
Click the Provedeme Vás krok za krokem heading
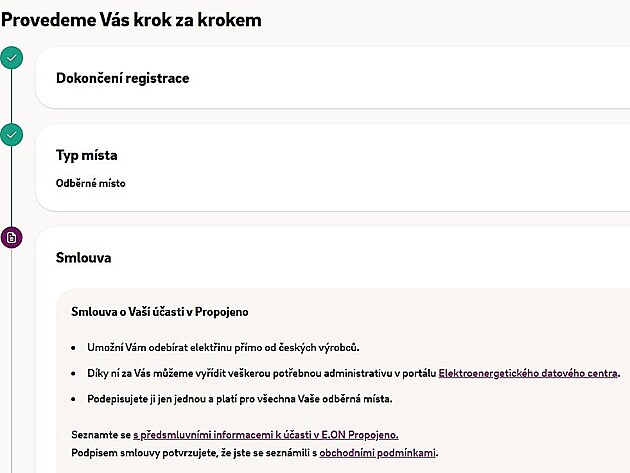coord(131,19)
